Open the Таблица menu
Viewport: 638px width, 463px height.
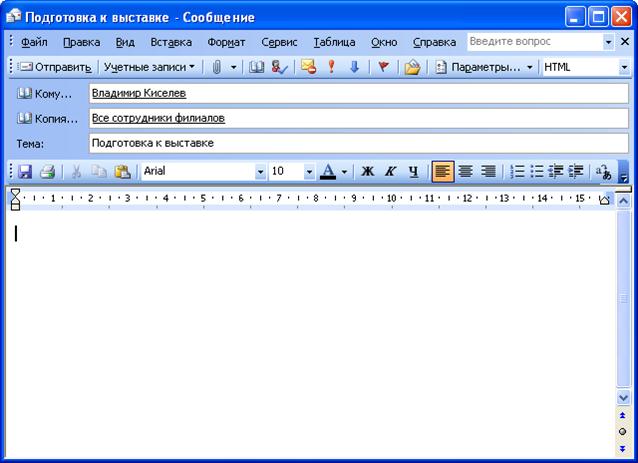pyautogui.click(x=334, y=42)
